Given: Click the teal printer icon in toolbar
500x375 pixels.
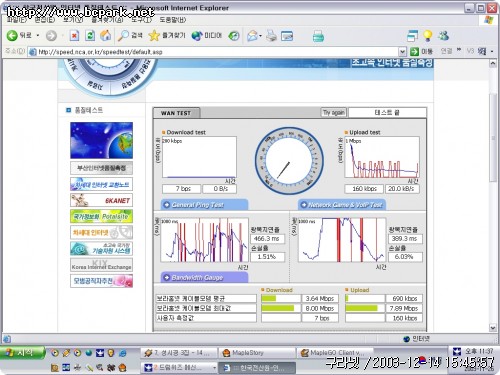Looking at the screenshot, I should (318, 36).
